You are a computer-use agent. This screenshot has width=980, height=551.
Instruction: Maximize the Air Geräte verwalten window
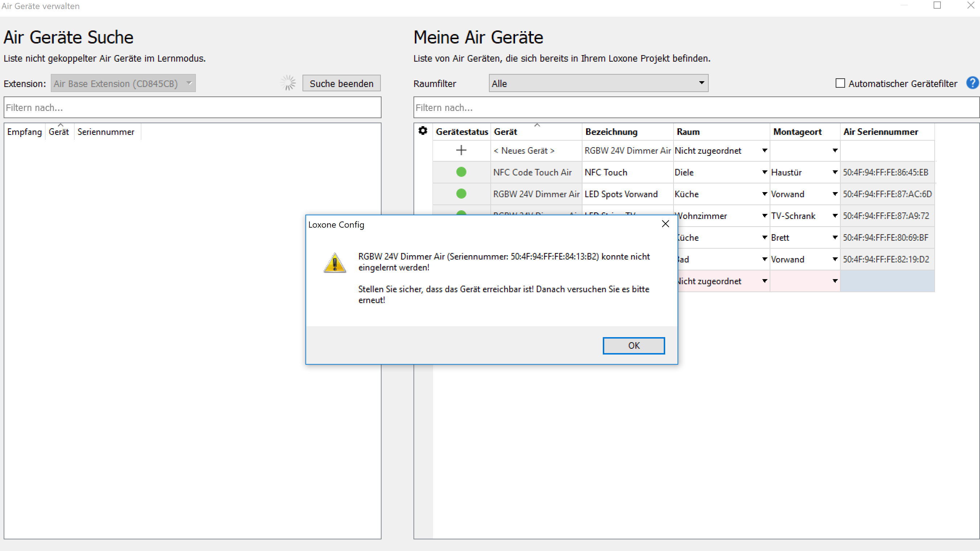point(938,5)
